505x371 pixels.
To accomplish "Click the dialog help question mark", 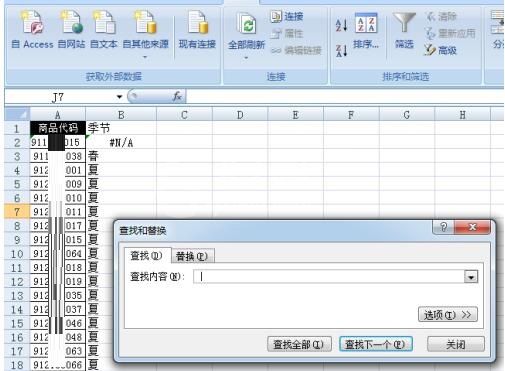I will point(443,227).
